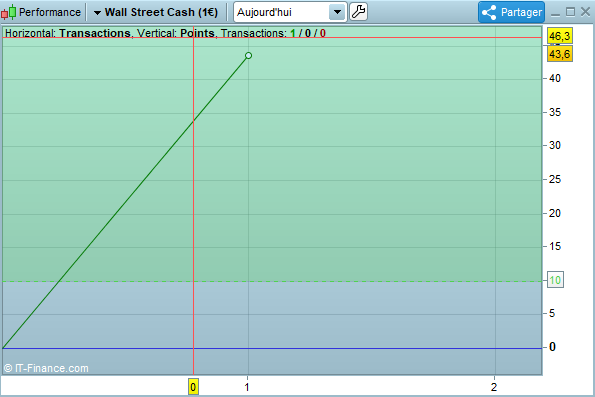Screen dimensions: 595x397
Task: Expand the Aujourd'hui period dropdown arrow
Action: [x=337, y=12]
